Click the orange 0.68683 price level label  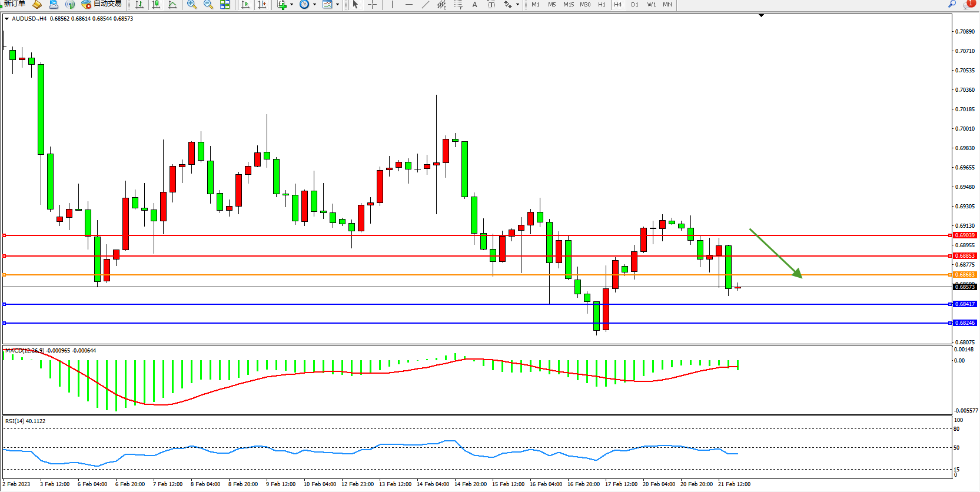click(965, 275)
